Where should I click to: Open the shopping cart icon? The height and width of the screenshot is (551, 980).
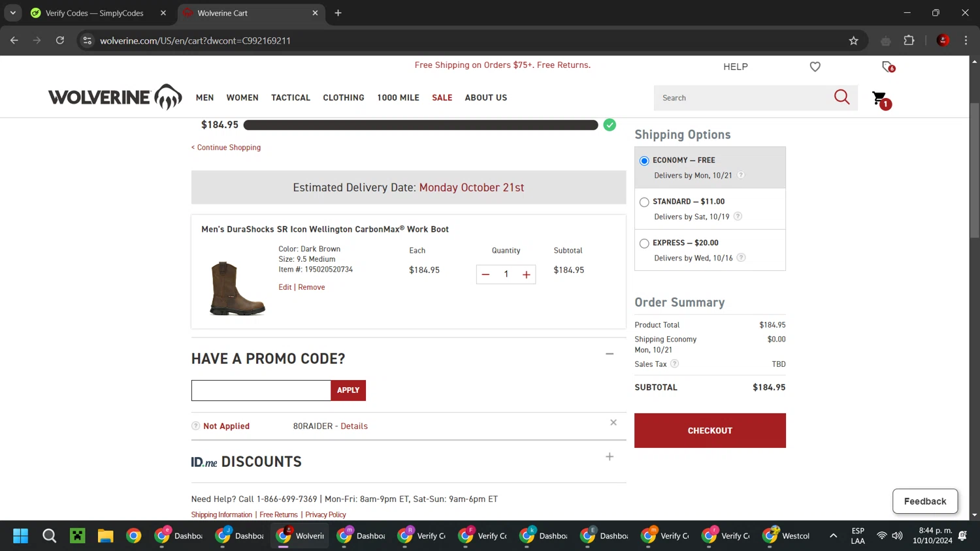pyautogui.click(x=881, y=99)
